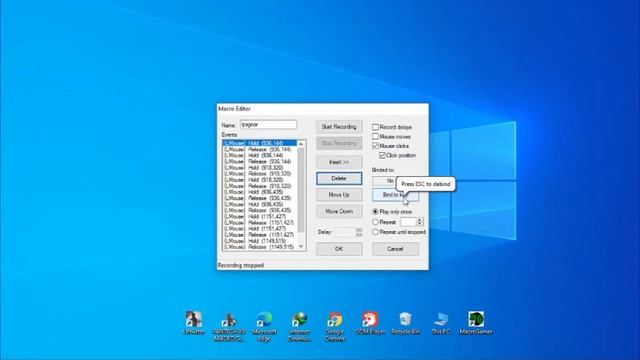
Task: Increase the Repeat count with up arrow
Action: [420, 220]
